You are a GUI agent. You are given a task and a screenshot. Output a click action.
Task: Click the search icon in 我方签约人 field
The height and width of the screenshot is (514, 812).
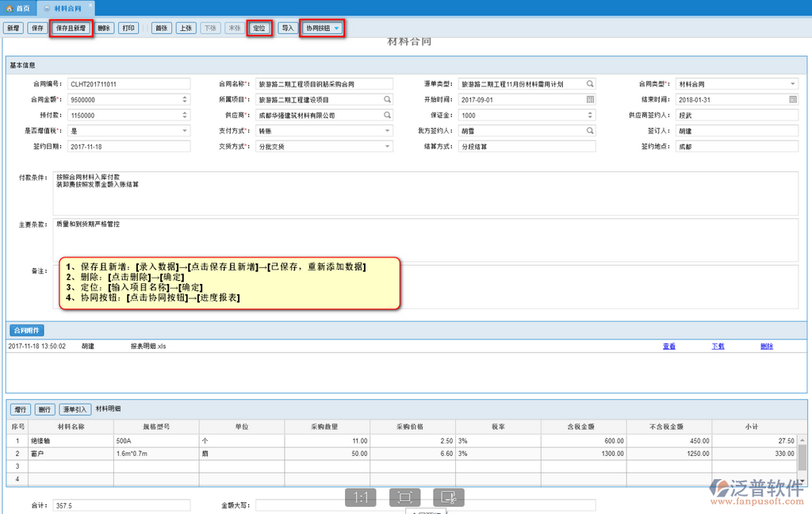tap(590, 131)
